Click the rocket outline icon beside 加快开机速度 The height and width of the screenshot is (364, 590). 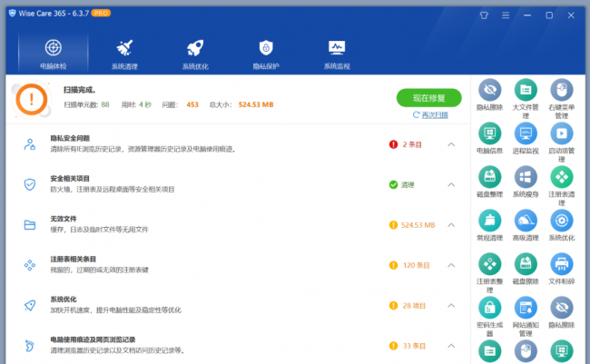[30, 306]
